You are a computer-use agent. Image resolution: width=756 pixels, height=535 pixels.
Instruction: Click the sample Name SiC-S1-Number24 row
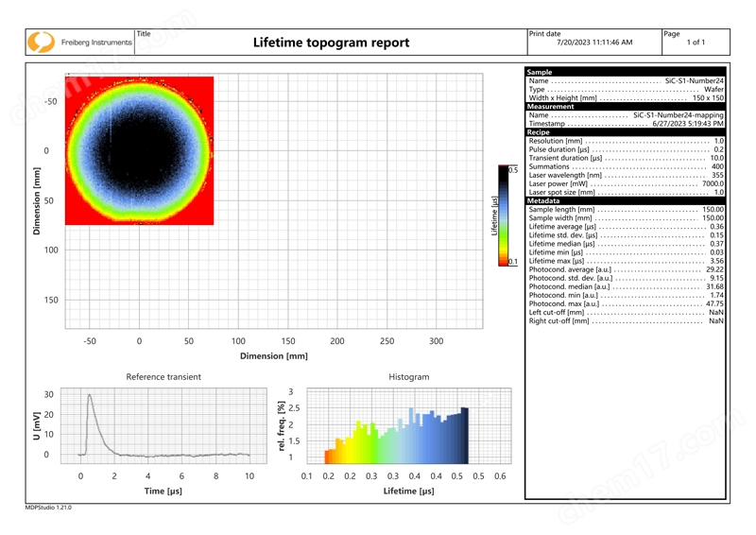[626, 81]
